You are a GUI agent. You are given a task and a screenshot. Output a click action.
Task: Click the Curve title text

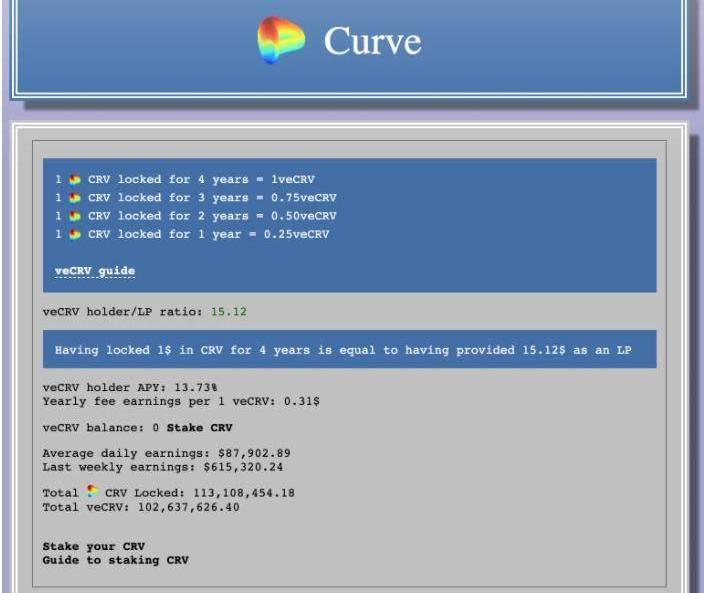[372, 41]
